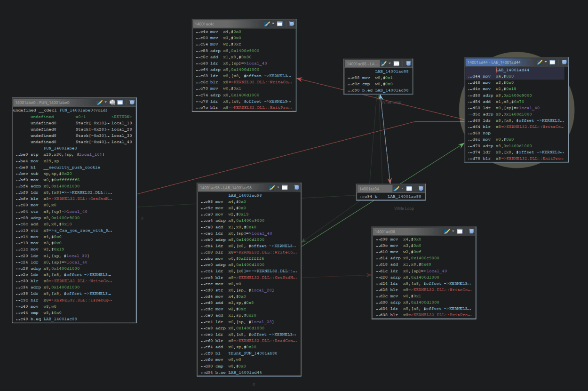Toggle full-screen view on block 14001ac98
The width and height of the screenshot is (588, 391).
click(x=285, y=187)
